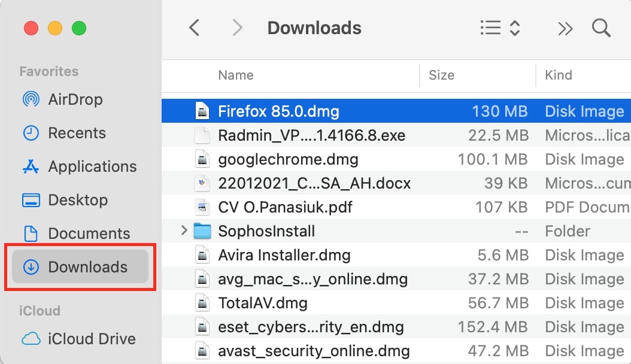Screen dimensions: 631x364
Task: Expand the SophosInstall folder disclosure arrow
Action: [184, 230]
